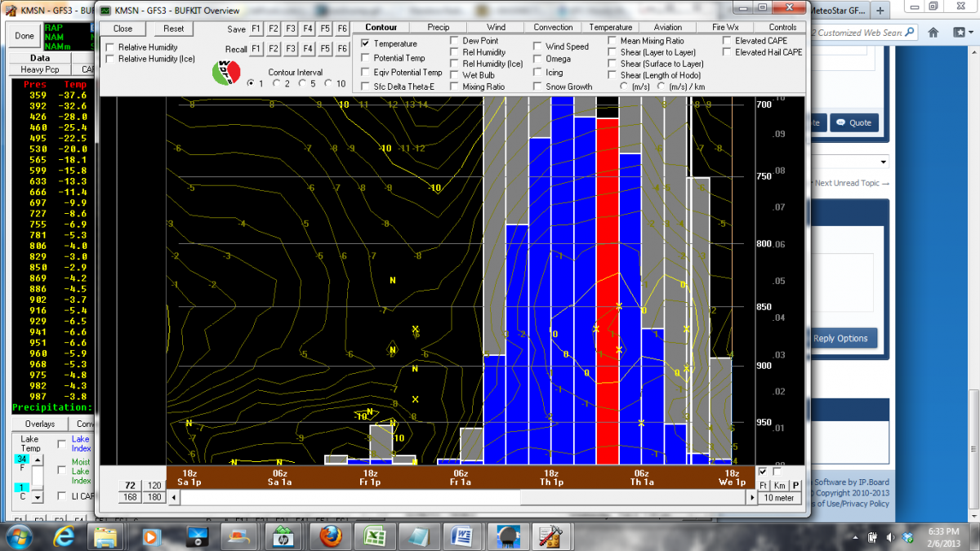Decrease lake temperature with down arrow
Image resolution: width=980 pixels, height=551 pixels.
coord(36,496)
